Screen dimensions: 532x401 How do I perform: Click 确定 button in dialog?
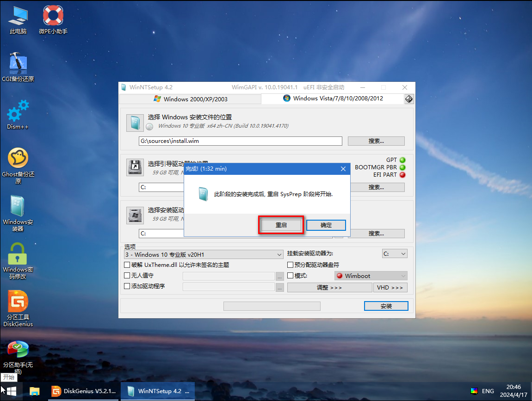coord(326,225)
